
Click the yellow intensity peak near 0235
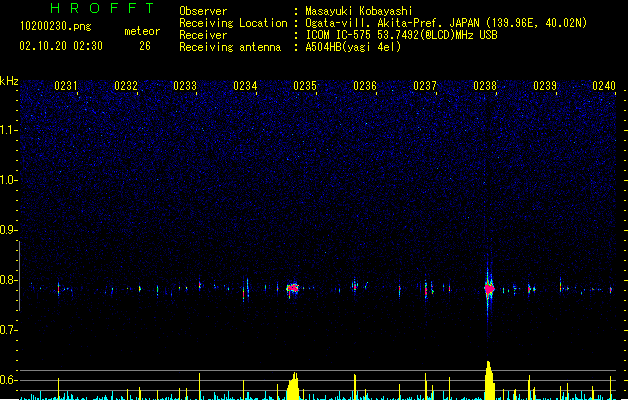(x=293, y=386)
